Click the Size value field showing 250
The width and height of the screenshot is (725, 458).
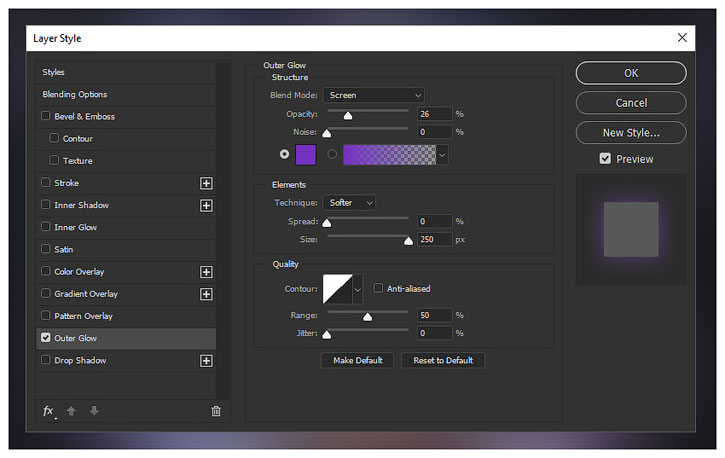(435, 239)
